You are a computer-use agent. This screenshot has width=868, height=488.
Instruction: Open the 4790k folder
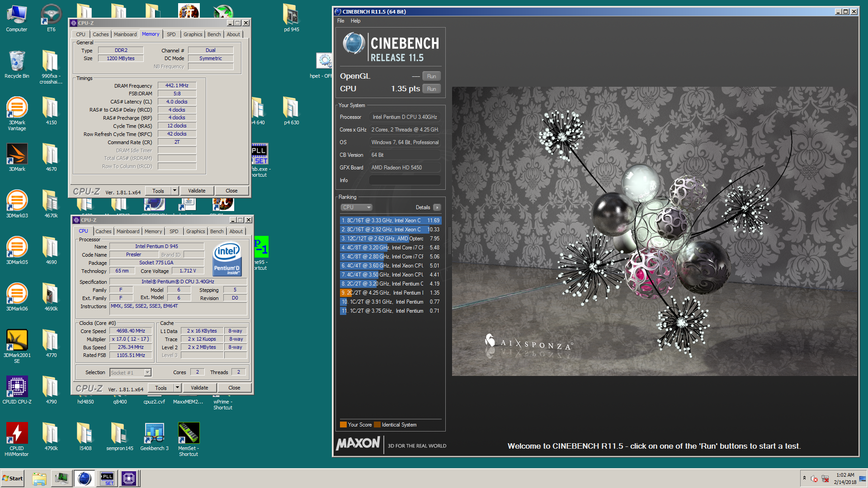(x=51, y=437)
